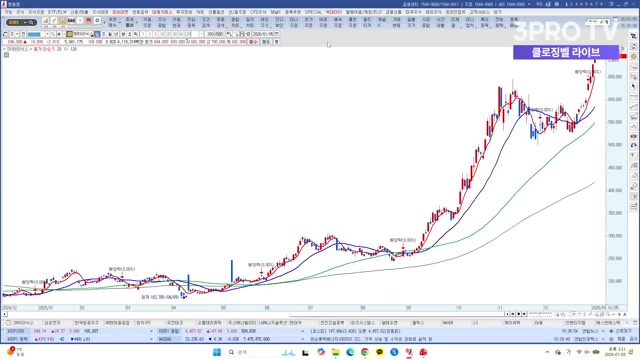Open 관심종목 from the shortcut toolbar
640x360 pixels.
click(x=191, y=23)
